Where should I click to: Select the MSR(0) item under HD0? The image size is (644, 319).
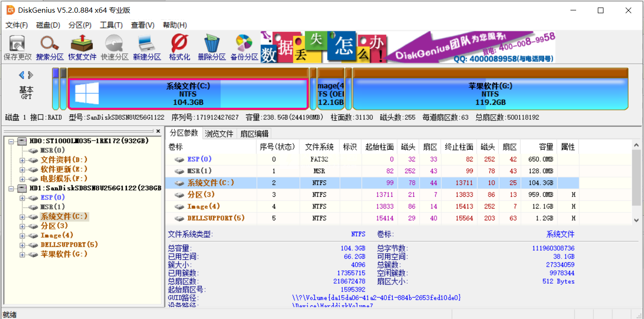pyautogui.click(x=53, y=150)
